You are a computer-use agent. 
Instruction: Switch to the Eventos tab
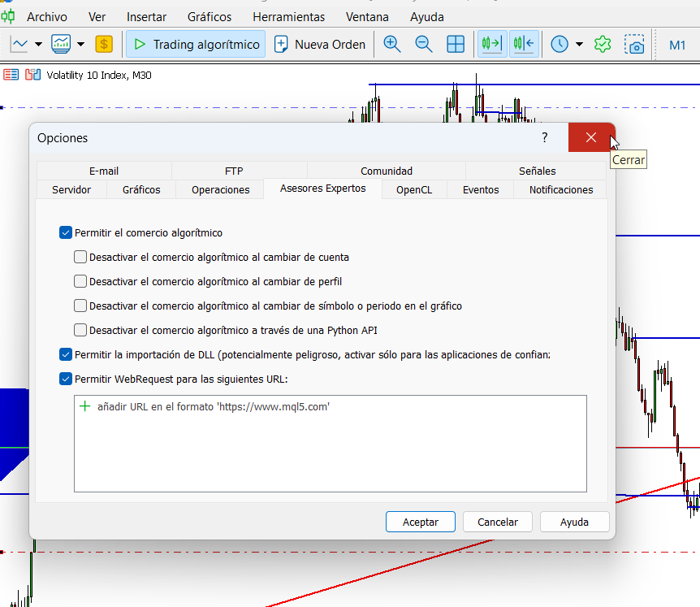pos(481,190)
